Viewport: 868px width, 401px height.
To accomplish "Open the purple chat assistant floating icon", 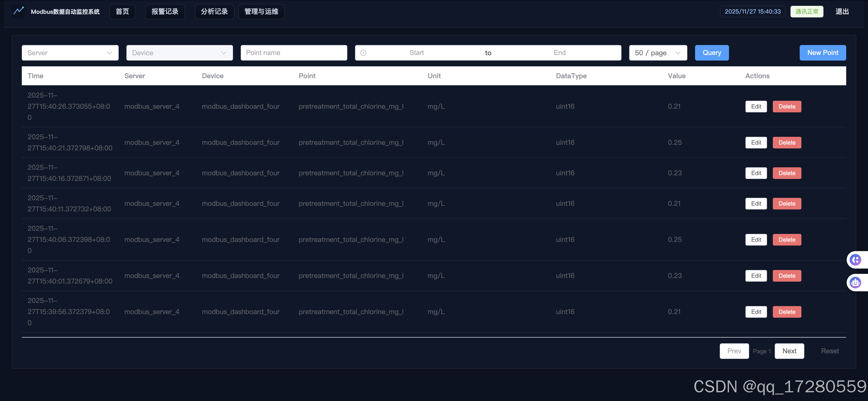I will [x=855, y=260].
